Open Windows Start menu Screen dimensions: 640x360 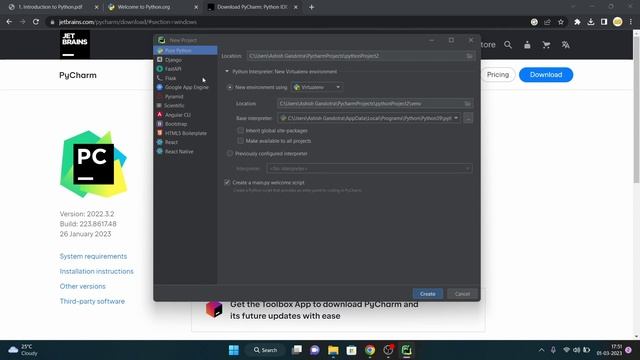coord(234,350)
